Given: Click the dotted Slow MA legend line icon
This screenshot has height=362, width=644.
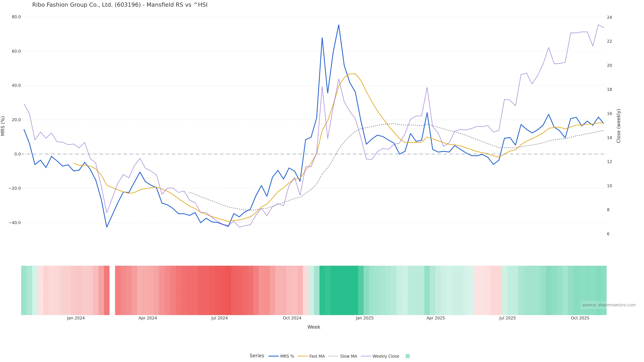Looking at the screenshot, I should pos(333,356).
